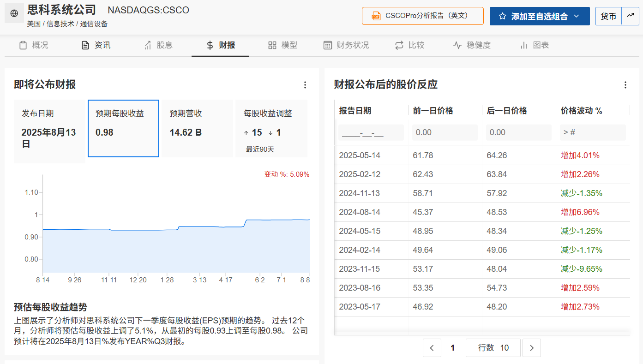Select the 每股收益调整 card
643x364 pixels.
click(271, 128)
